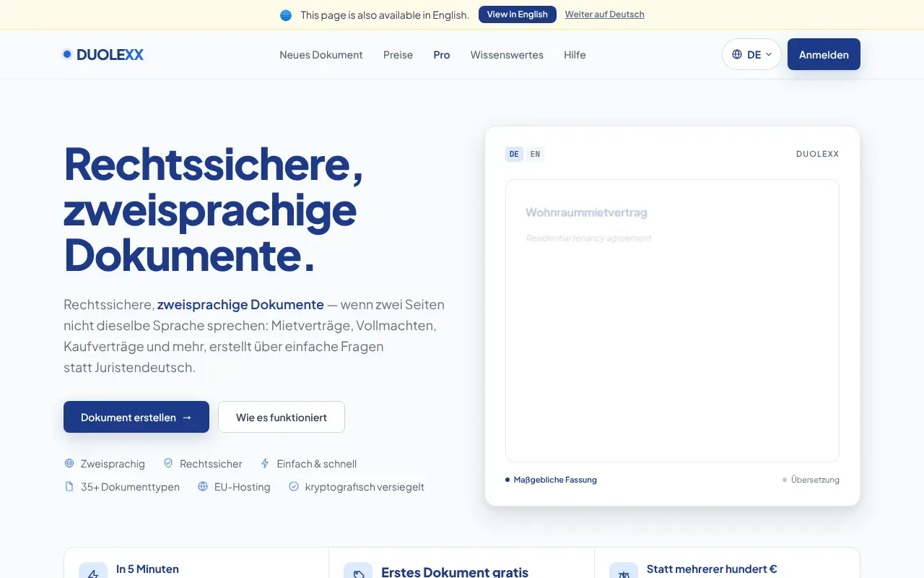Screen dimensions: 924x578
Task: Click the DUOLEXX text in preview card
Action: pyautogui.click(x=818, y=154)
